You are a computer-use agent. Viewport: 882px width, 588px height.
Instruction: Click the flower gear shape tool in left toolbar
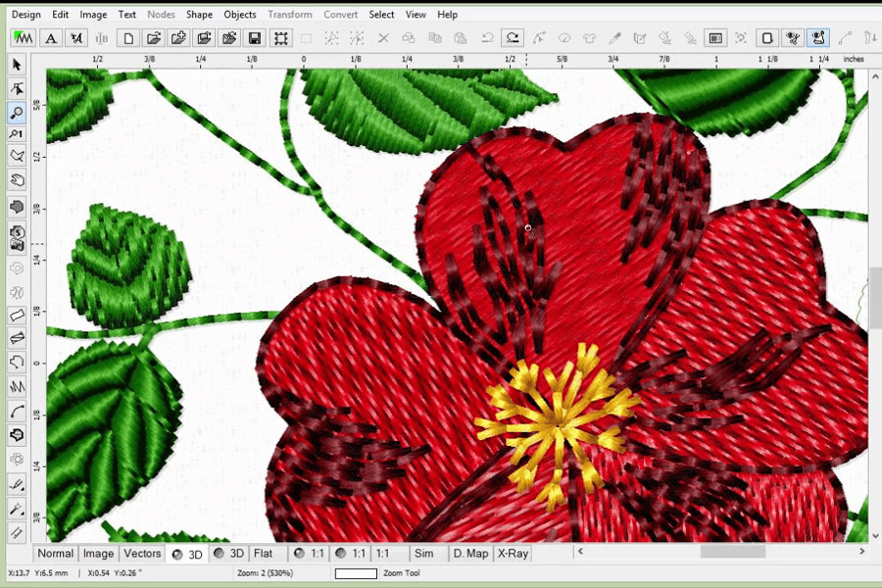click(17, 460)
